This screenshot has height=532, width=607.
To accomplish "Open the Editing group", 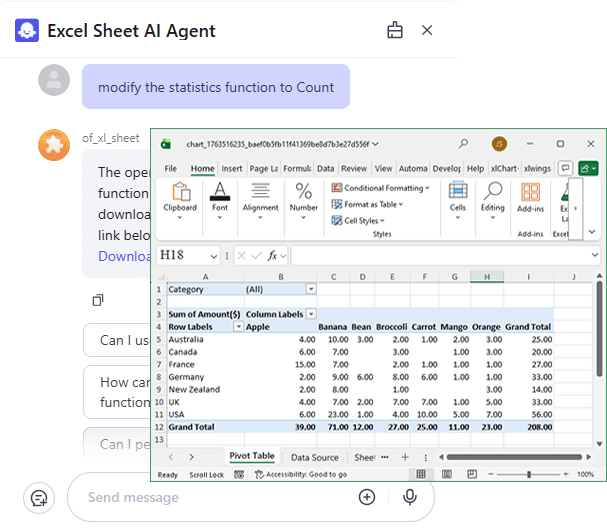I will [493, 201].
